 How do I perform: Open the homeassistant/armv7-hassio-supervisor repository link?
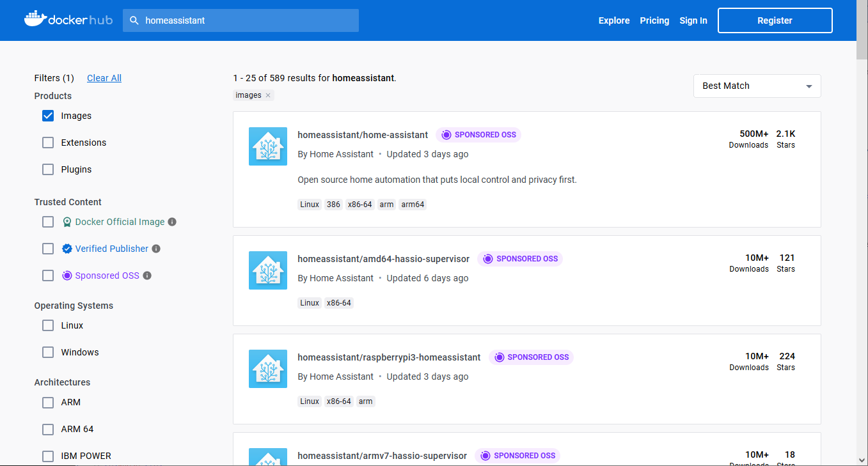(x=383, y=456)
